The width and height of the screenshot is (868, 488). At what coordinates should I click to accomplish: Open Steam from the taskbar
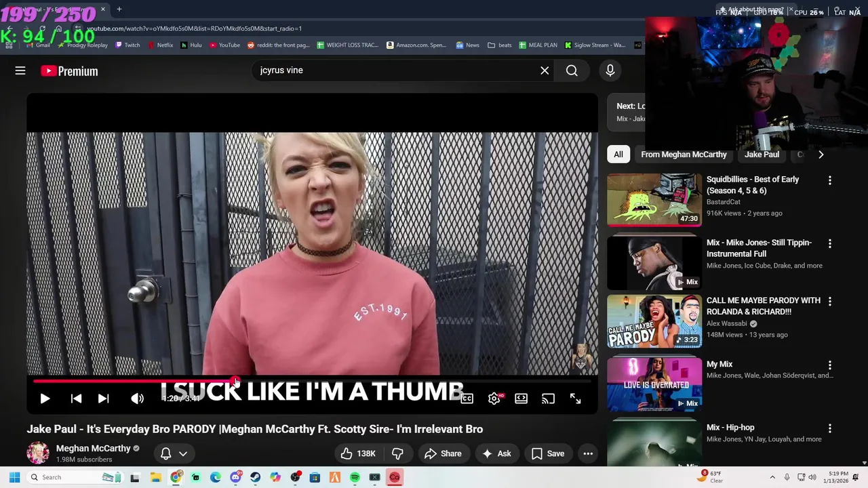tap(255, 477)
